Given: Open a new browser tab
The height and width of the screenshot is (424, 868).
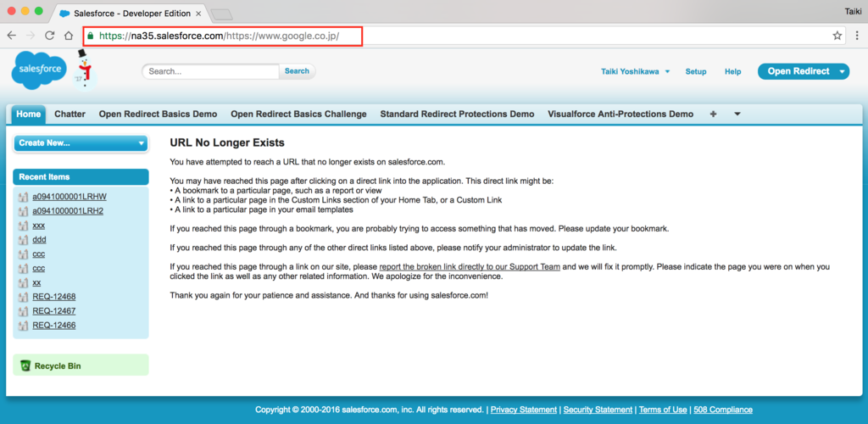Looking at the screenshot, I should point(222,14).
